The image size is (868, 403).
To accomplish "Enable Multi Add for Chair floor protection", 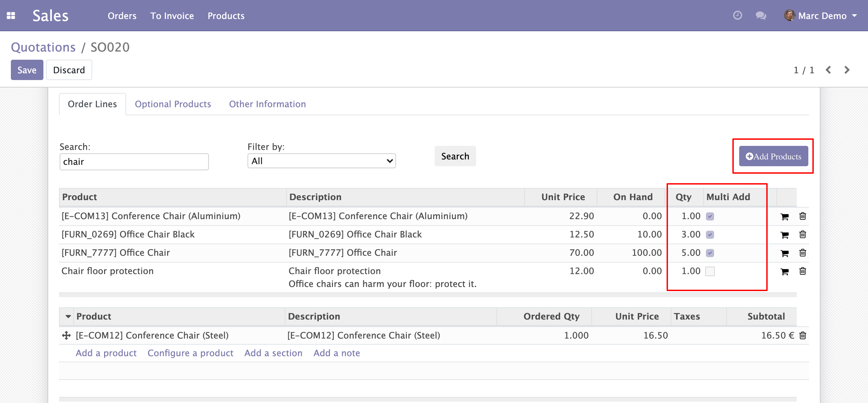I will pyautogui.click(x=710, y=271).
